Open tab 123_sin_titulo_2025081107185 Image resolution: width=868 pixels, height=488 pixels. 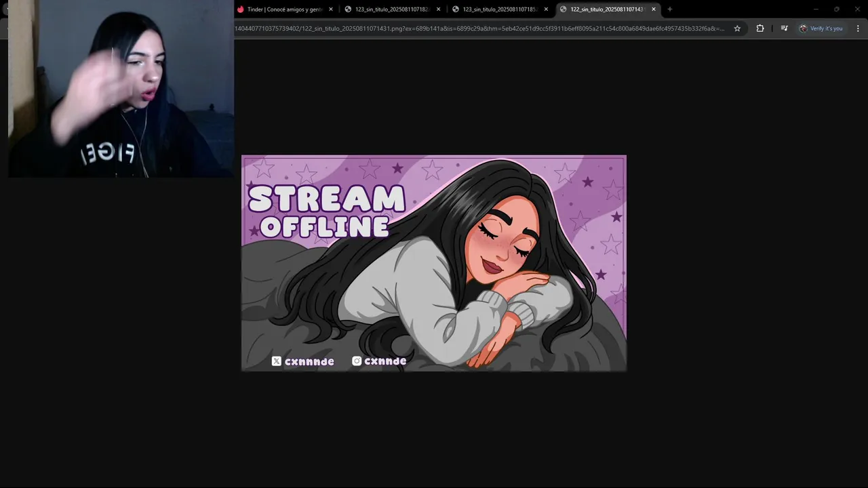tap(500, 9)
